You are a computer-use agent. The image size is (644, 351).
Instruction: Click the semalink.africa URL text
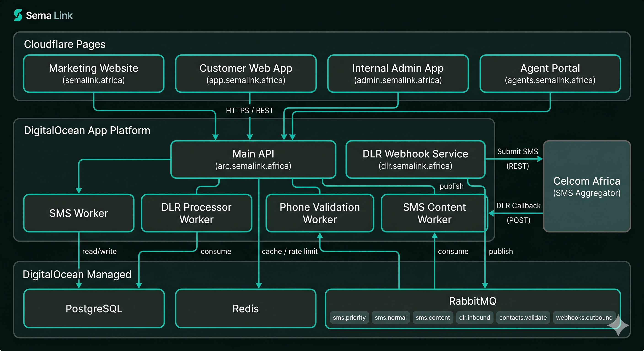click(x=94, y=80)
